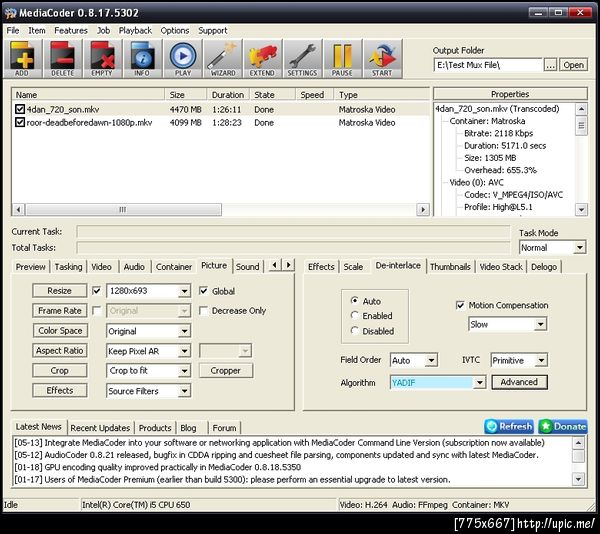Expand the Algorithm YADIF dropdown
600x534 pixels.
pyautogui.click(x=480, y=382)
